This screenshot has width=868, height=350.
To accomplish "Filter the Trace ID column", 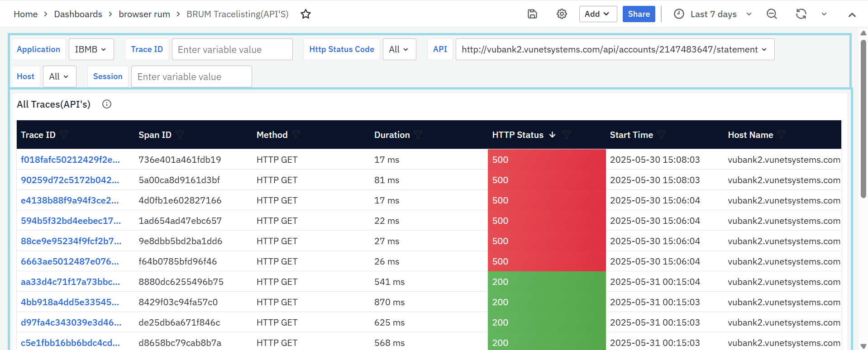I will click(x=64, y=135).
